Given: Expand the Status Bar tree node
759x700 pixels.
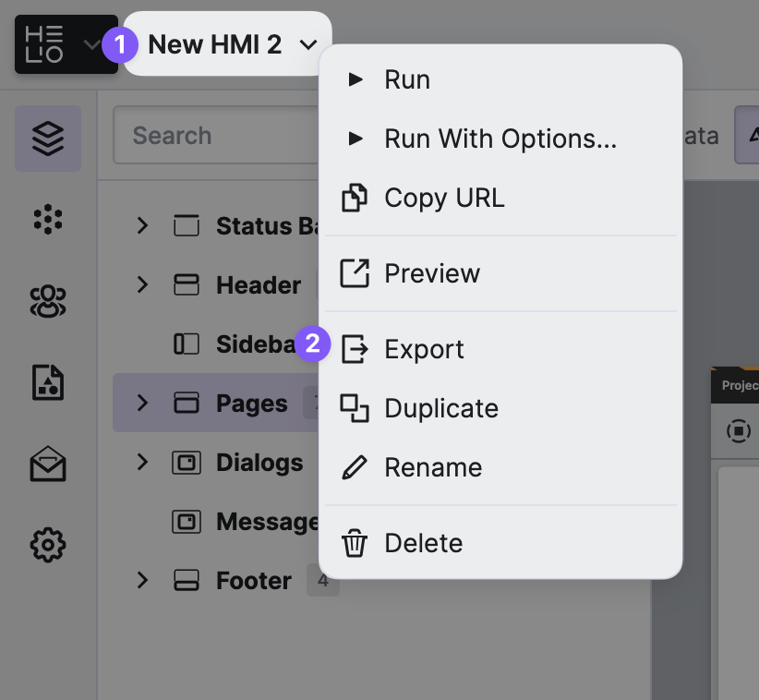Looking at the screenshot, I should pyautogui.click(x=142, y=225).
